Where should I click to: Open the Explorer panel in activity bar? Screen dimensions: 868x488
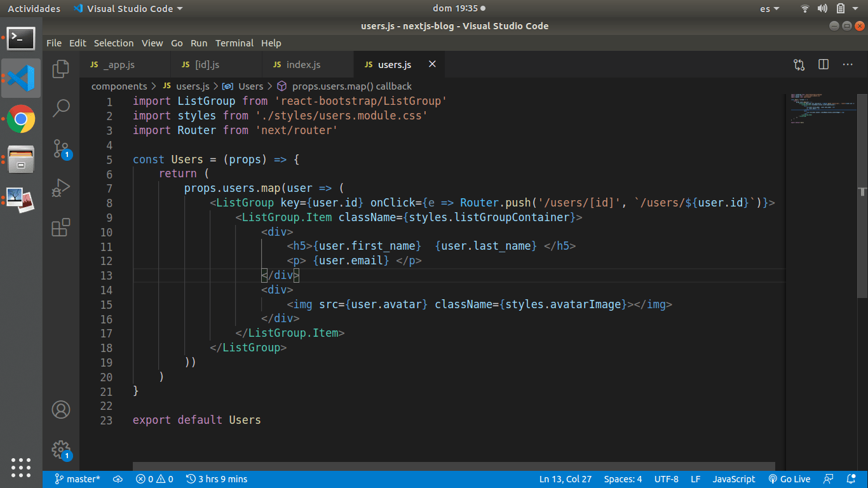tap(61, 69)
